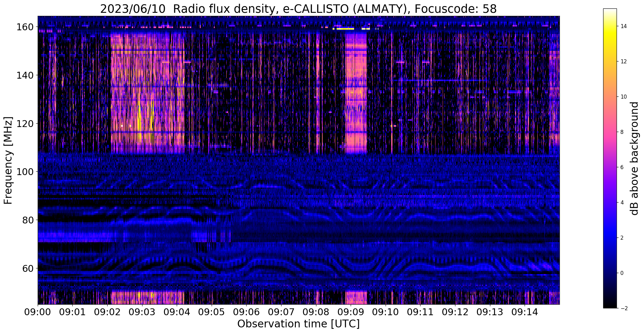Click the 160 MHz frequency tick label
Screen dimensions: 644x333
pyautogui.click(x=25, y=27)
